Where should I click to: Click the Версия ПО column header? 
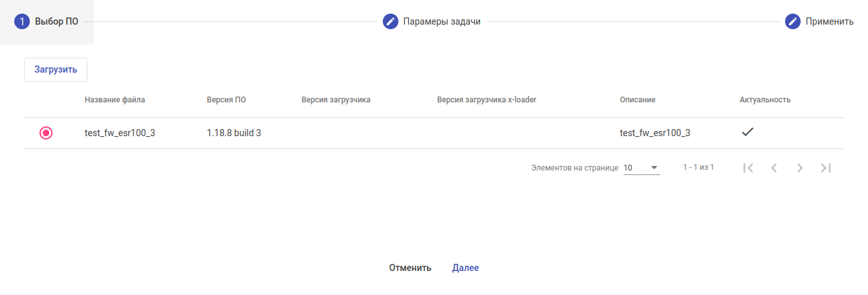click(226, 100)
